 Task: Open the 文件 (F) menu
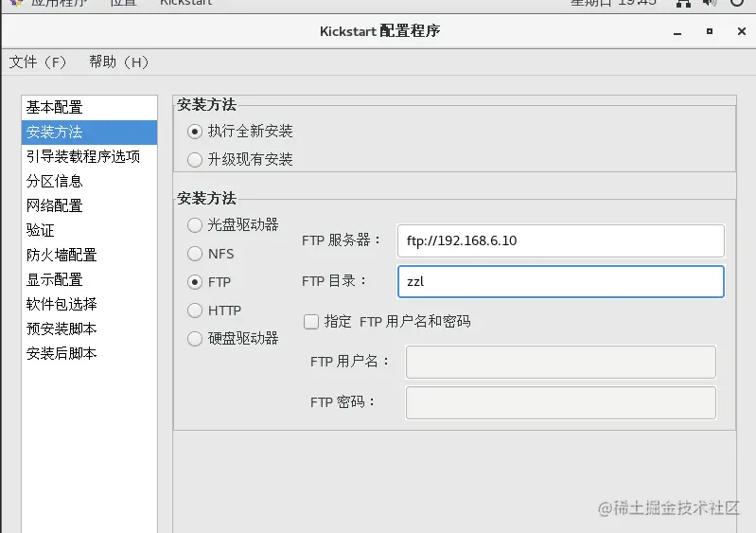pos(37,62)
